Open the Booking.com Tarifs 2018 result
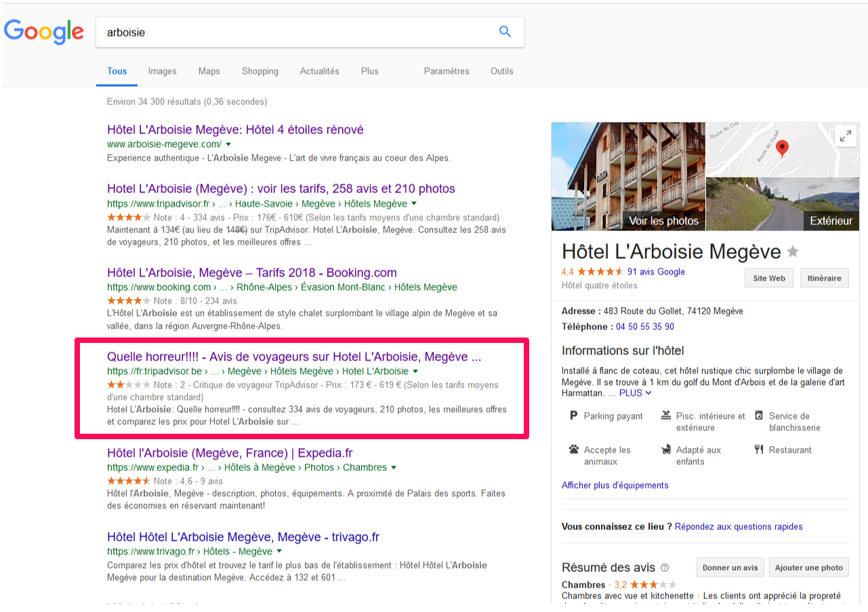This screenshot has width=868, height=612. [x=252, y=272]
